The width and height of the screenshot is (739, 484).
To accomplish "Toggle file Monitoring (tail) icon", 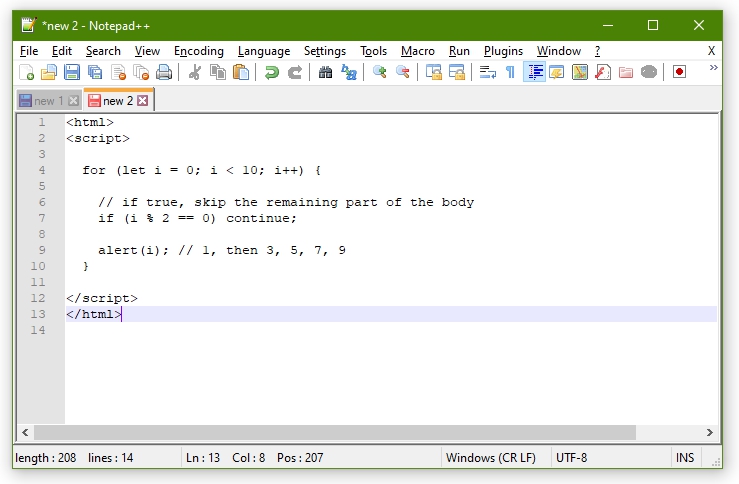I will point(649,72).
